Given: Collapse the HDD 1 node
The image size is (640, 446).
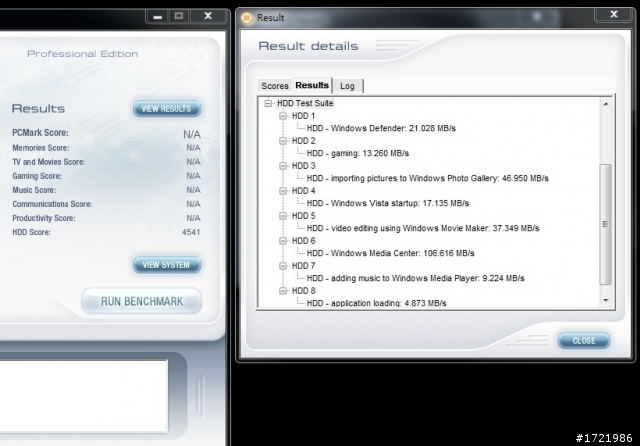Looking at the screenshot, I should 283,116.
